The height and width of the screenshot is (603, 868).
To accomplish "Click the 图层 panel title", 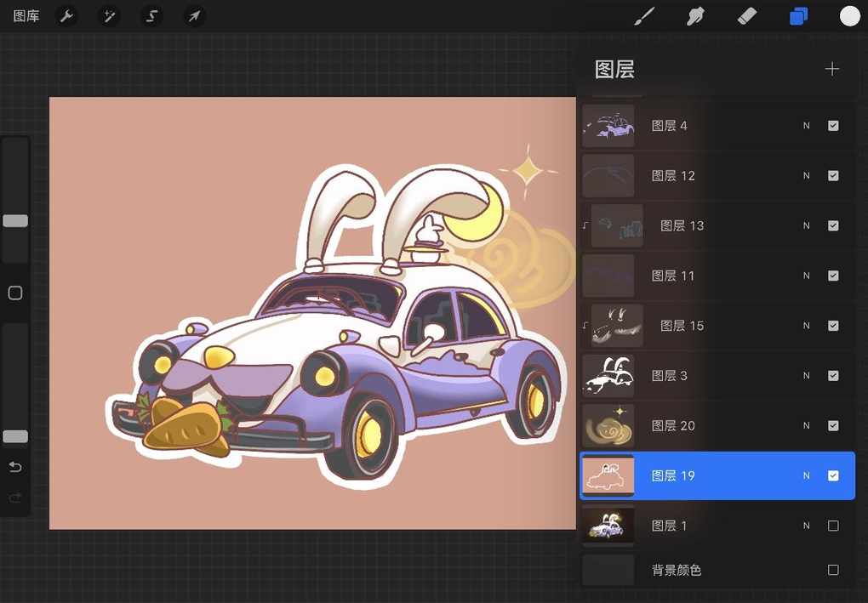I will (x=614, y=70).
